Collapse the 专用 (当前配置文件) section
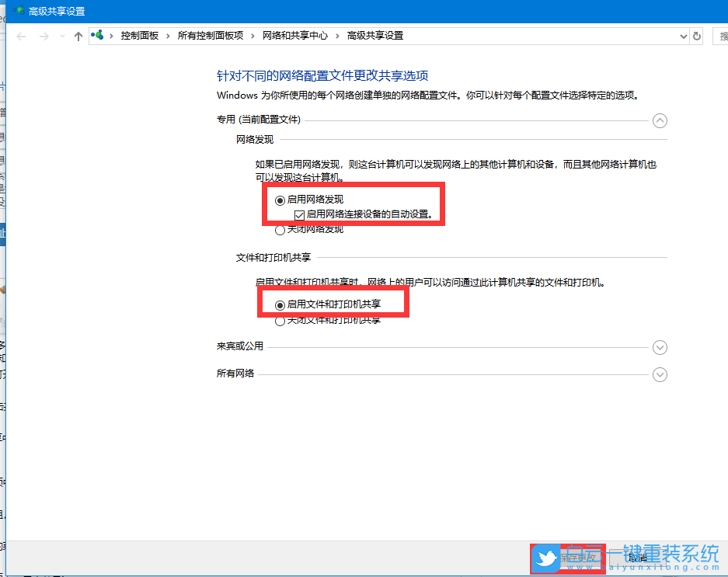This screenshot has width=728, height=577. click(660, 120)
